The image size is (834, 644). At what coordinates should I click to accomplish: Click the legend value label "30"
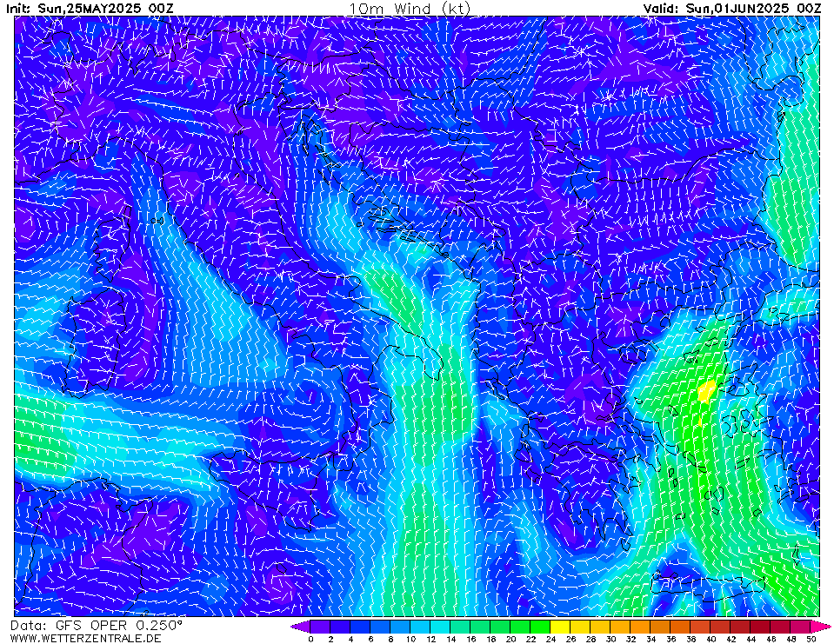[610, 639]
